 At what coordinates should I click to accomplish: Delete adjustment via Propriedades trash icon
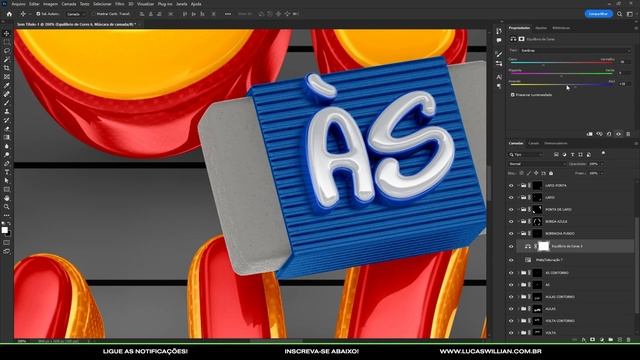(x=628, y=134)
